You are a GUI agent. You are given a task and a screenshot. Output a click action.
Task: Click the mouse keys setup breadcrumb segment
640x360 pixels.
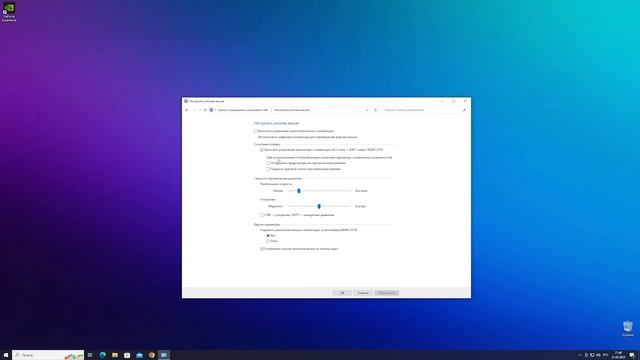pyautogui.click(x=292, y=110)
